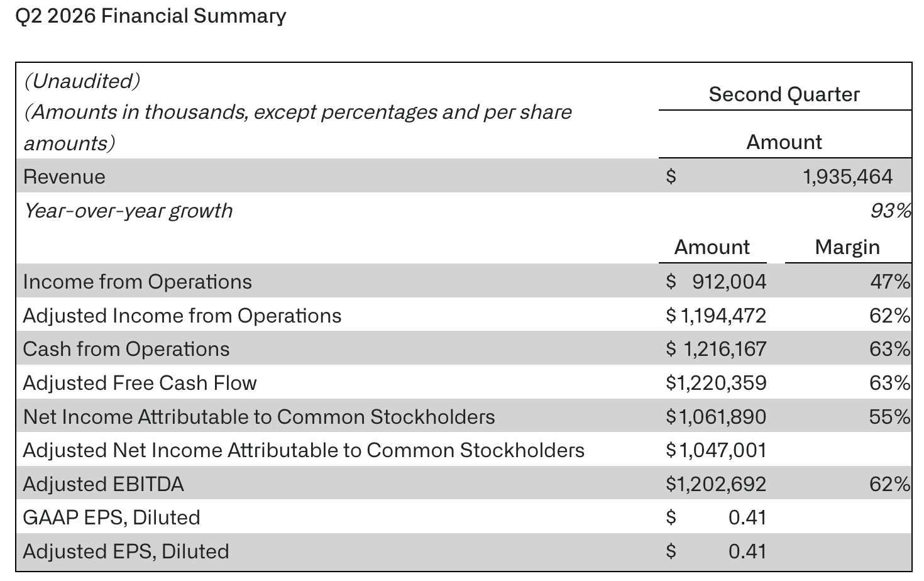924x581 pixels.
Task: Click the Q2 2026 Financial Summary heading
Action: (150, 16)
